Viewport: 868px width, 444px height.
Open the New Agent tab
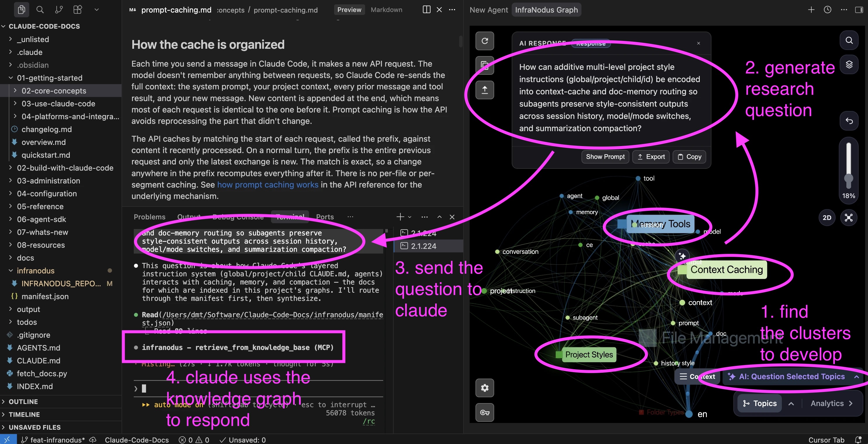[489, 10]
